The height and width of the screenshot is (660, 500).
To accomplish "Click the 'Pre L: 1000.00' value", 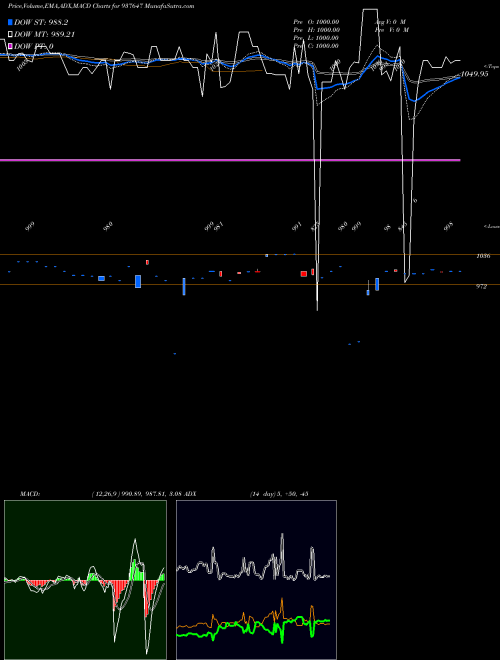I will (x=316, y=38).
